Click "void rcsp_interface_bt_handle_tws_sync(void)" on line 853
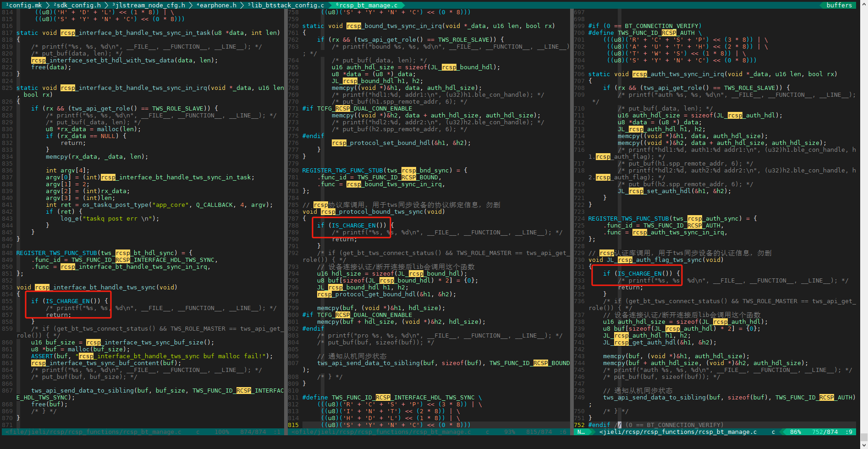The height and width of the screenshot is (449, 868). pos(97,287)
